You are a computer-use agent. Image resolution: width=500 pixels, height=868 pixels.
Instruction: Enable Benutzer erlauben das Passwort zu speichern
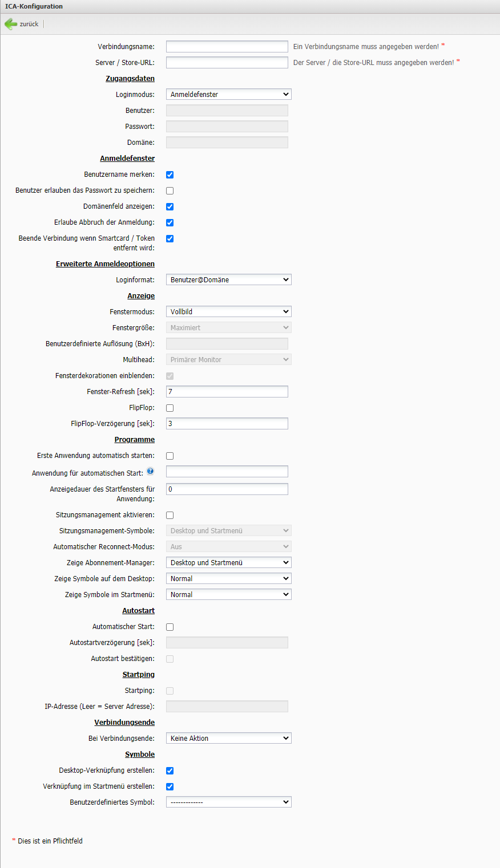(170, 191)
